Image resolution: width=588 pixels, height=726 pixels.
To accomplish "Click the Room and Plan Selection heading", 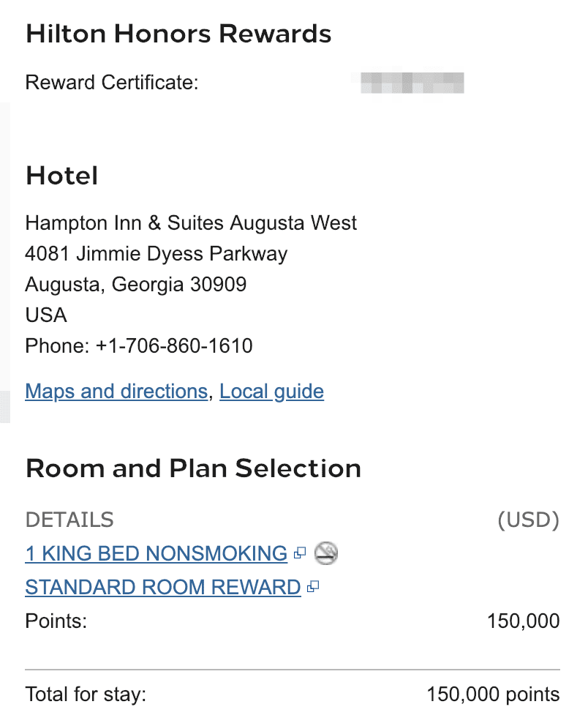I will coord(193,468).
